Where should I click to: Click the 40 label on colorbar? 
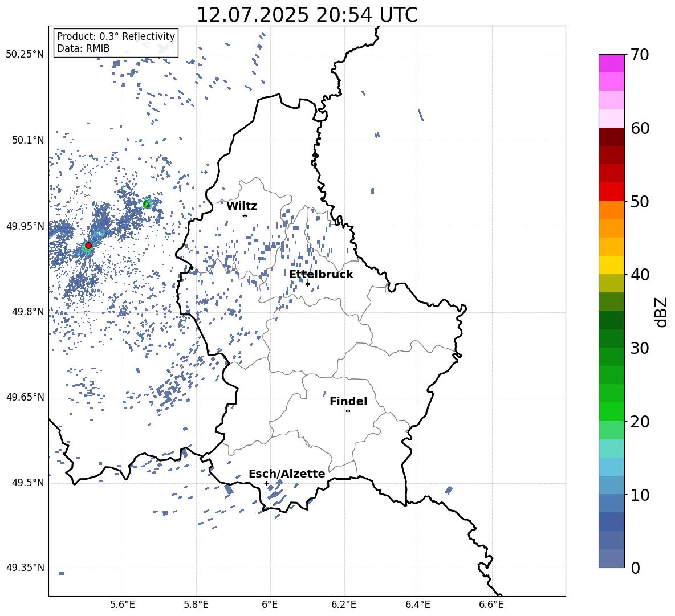(x=640, y=275)
